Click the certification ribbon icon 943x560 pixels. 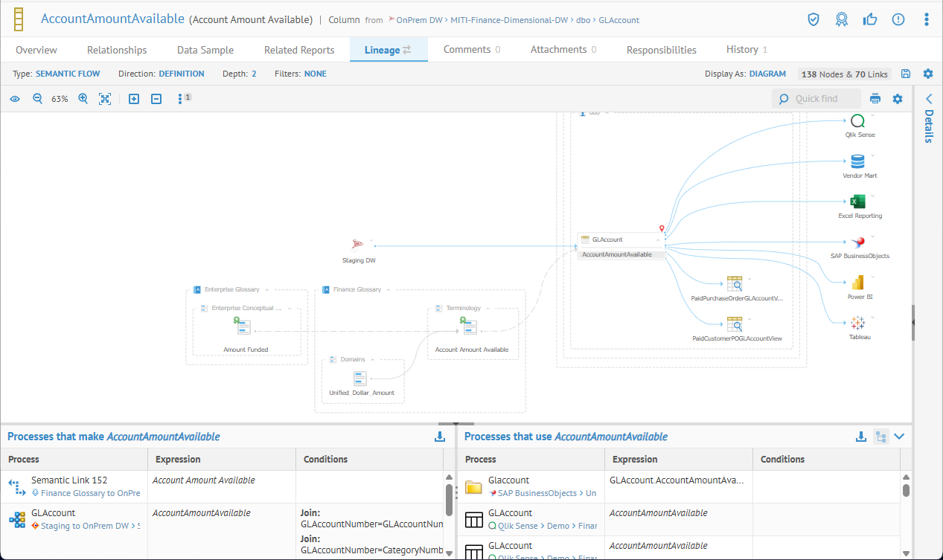coord(841,19)
